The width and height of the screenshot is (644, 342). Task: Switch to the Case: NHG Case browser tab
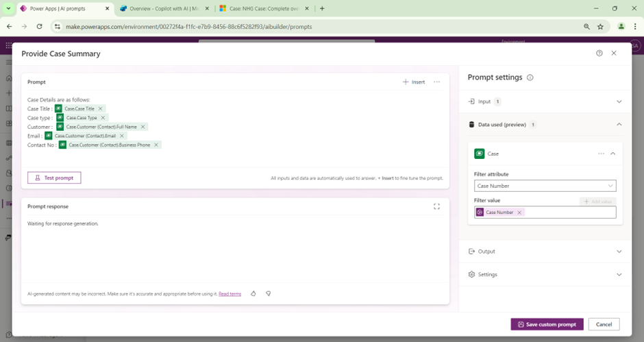click(x=264, y=9)
